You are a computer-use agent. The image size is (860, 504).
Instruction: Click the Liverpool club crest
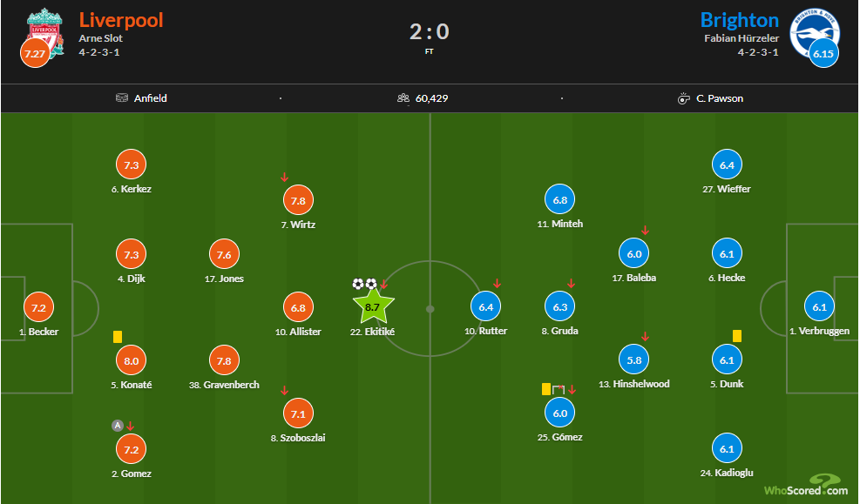click(x=44, y=32)
